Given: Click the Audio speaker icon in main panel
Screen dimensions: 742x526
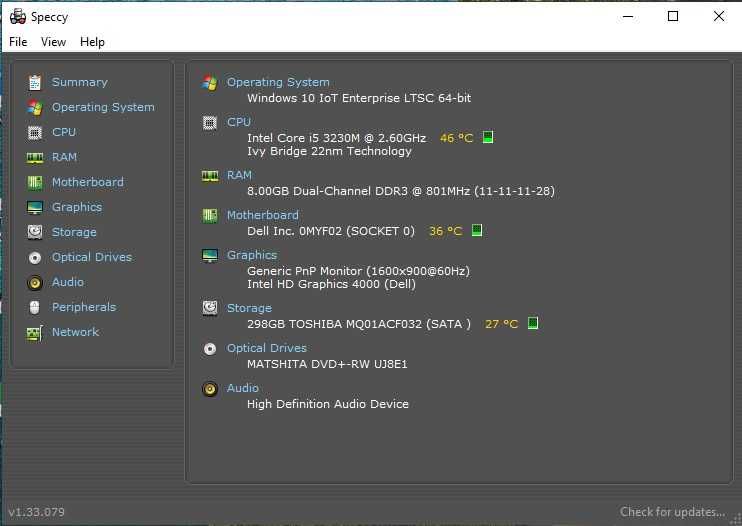Looking at the screenshot, I should pos(210,389).
